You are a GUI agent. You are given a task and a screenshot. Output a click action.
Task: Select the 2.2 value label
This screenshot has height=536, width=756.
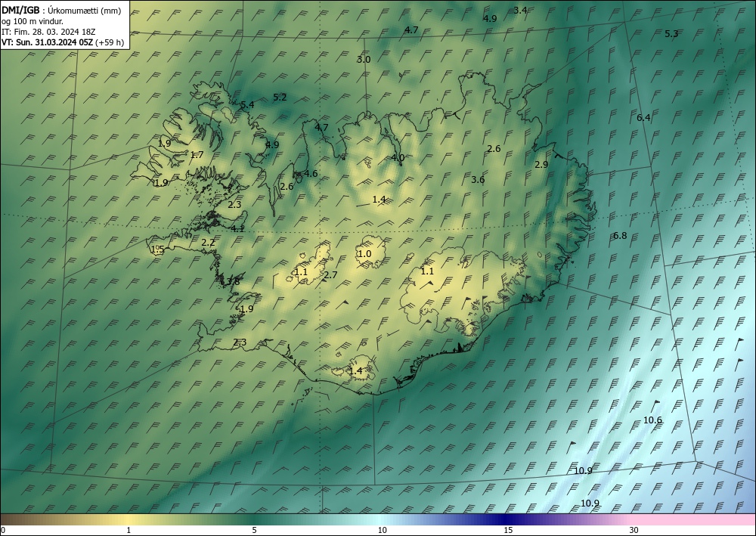click(208, 243)
